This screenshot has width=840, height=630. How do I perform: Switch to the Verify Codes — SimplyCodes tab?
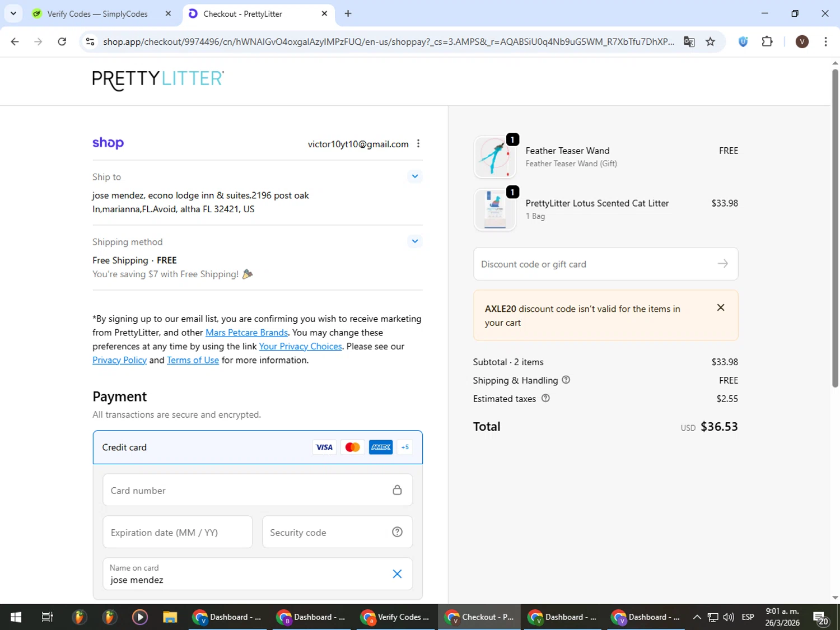coord(97,14)
